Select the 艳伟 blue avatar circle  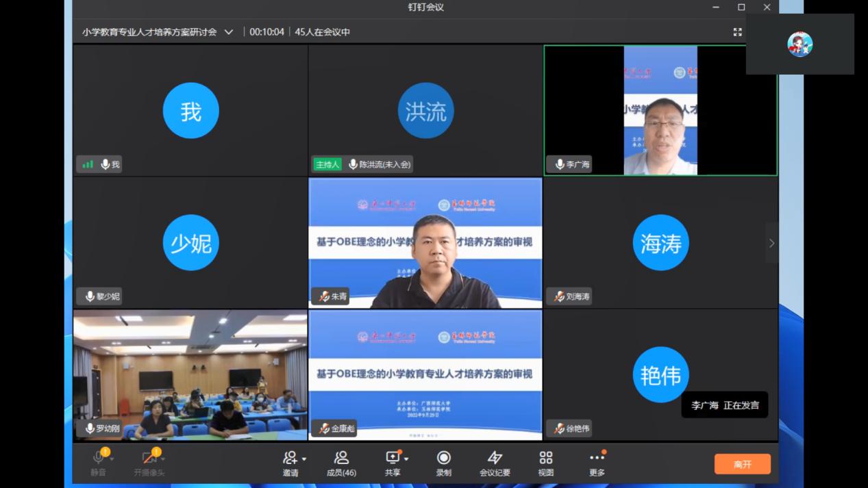coord(660,375)
